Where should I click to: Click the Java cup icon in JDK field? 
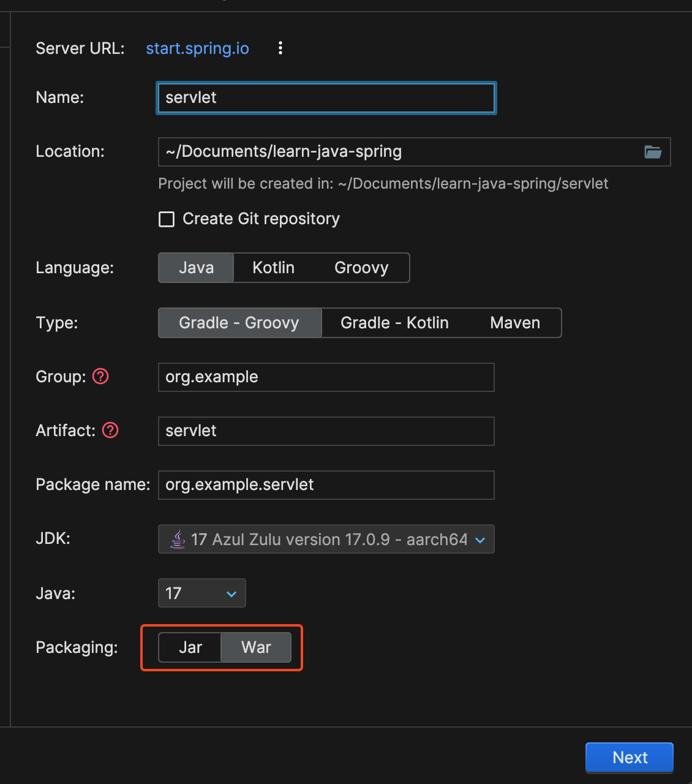point(178,539)
